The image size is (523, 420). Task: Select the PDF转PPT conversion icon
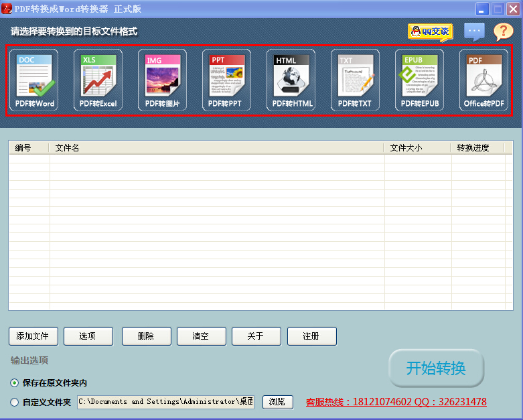tap(226, 80)
